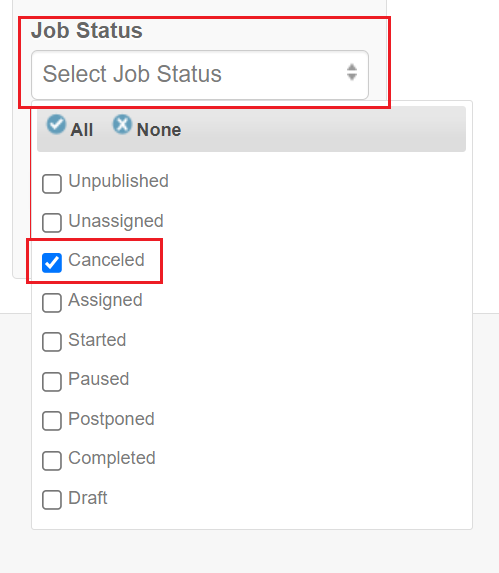Click the blue X None icon
The height and width of the screenshot is (573, 499).
tap(122, 124)
